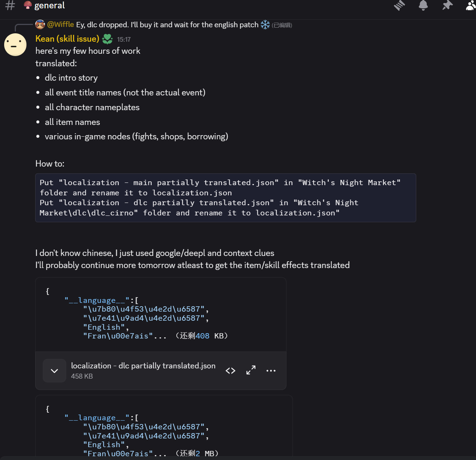Open localization - dlc partially translated.json file

(143, 366)
